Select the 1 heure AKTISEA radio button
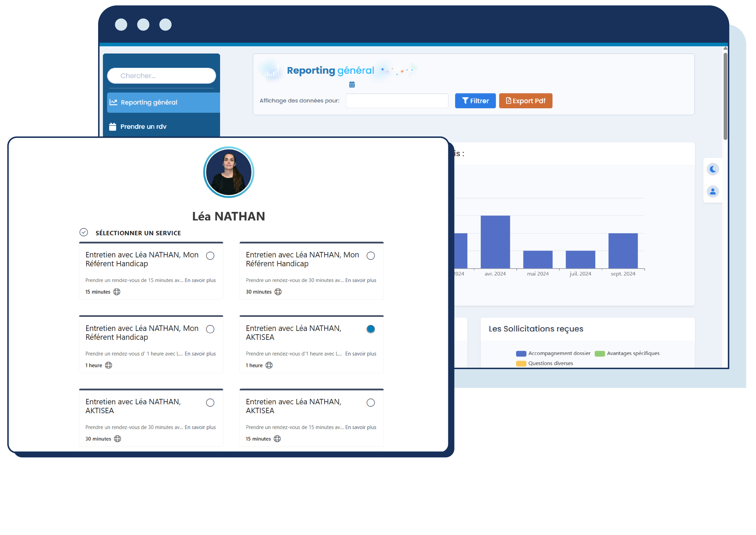This screenshot has width=756, height=535. tap(371, 329)
